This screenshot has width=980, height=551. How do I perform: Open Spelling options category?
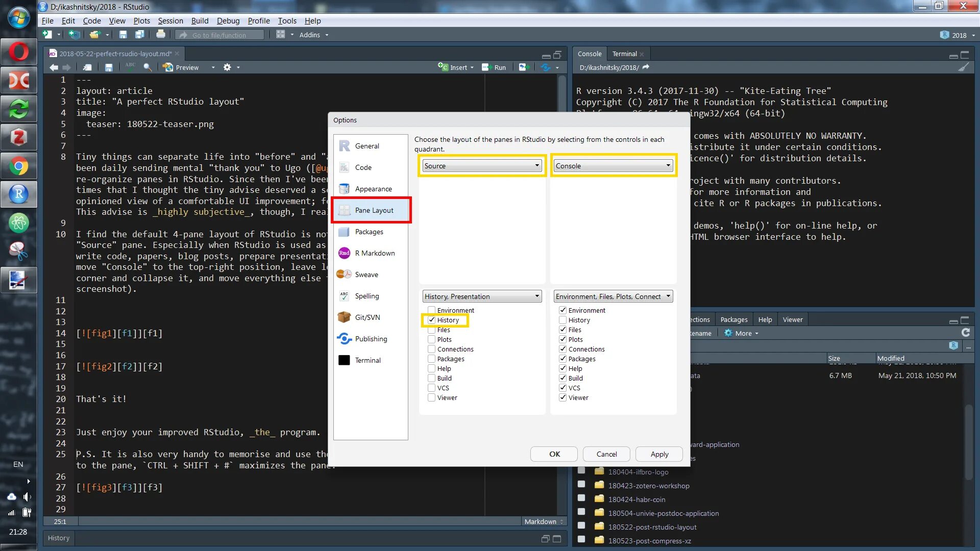pyautogui.click(x=371, y=296)
